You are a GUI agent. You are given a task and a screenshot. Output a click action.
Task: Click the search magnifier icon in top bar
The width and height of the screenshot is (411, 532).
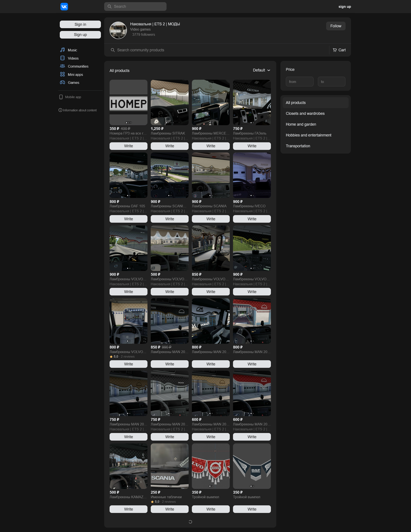pos(110,6)
